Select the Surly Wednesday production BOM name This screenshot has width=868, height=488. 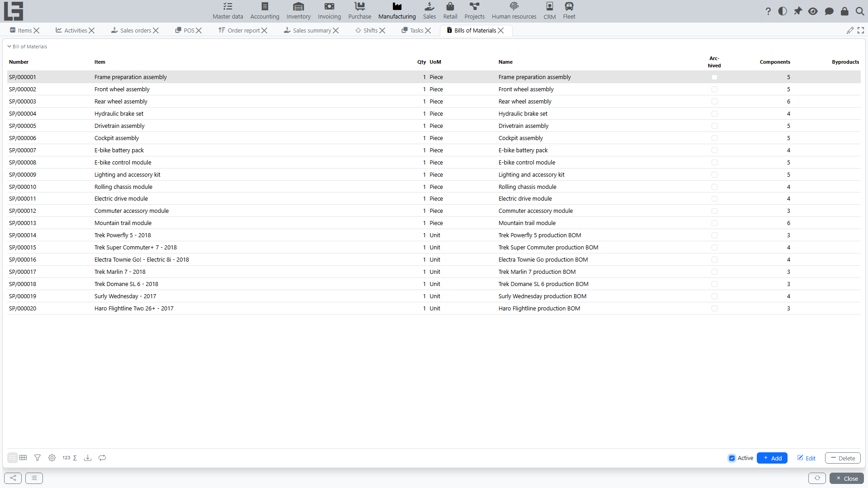(542, 296)
